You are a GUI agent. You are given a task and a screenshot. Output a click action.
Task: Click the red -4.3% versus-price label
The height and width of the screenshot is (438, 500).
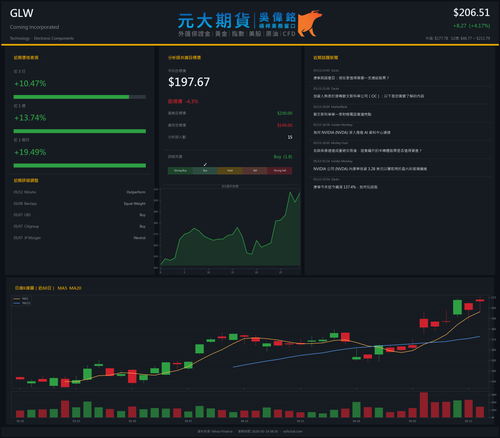coord(183,101)
